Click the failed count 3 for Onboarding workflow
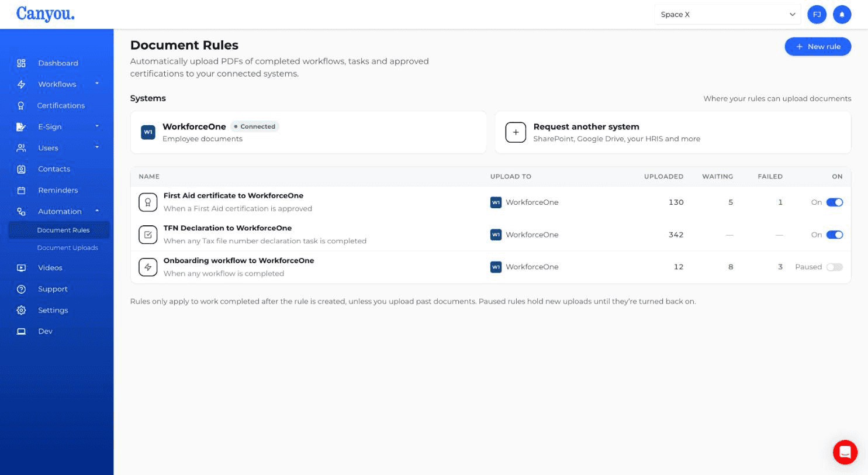The image size is (868, 475). point(780,267)
